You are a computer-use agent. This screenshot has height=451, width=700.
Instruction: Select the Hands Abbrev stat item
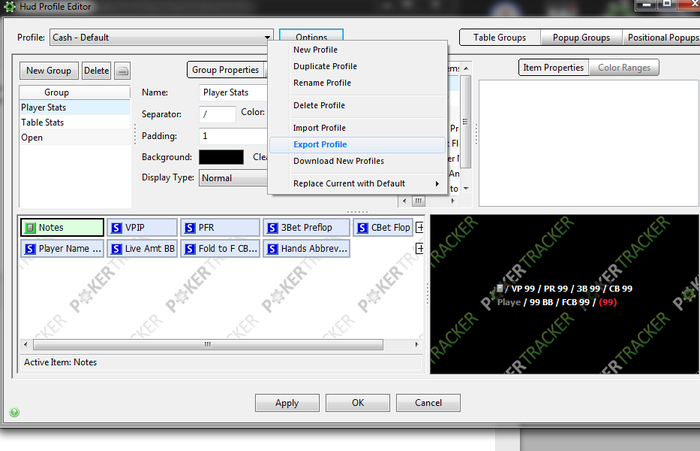[x=306, y=248]
